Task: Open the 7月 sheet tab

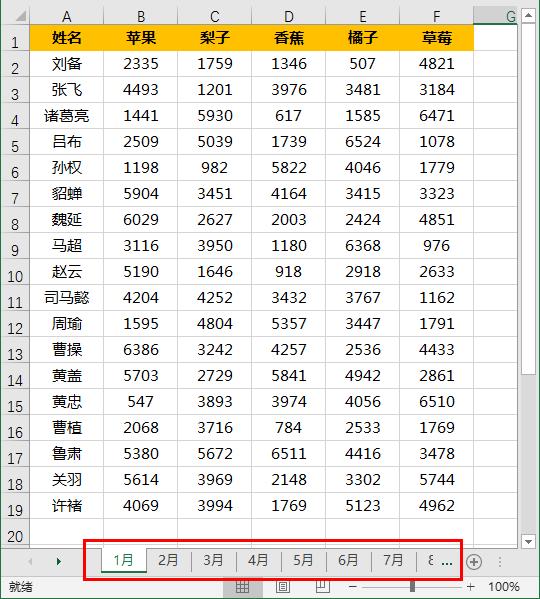Action: pos(393,560)
